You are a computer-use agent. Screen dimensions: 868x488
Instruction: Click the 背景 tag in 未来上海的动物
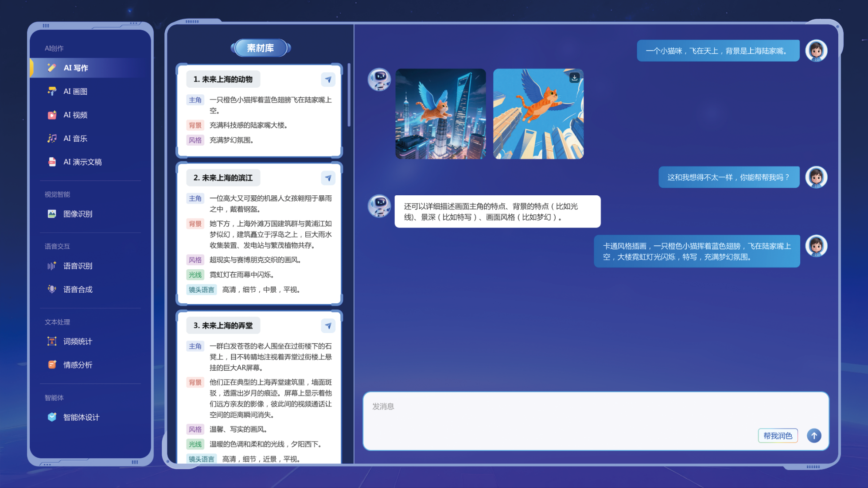point(195,125)
